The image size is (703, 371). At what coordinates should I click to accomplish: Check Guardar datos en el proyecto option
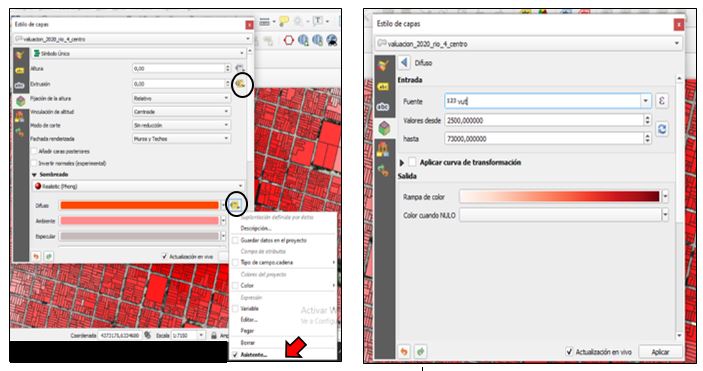tap(235, 240)
